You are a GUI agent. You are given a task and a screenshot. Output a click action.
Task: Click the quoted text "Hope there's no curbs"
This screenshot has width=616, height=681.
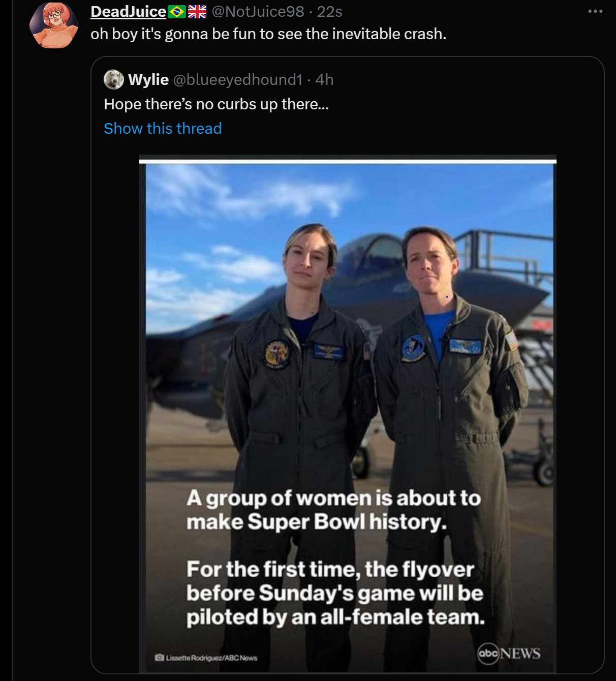216,104
